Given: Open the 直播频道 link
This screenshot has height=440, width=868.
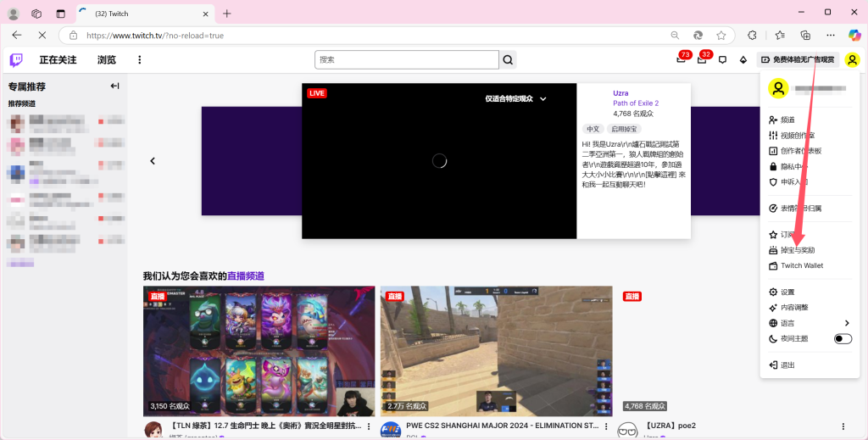Looking at the screenshot, I should coord(246,276).
